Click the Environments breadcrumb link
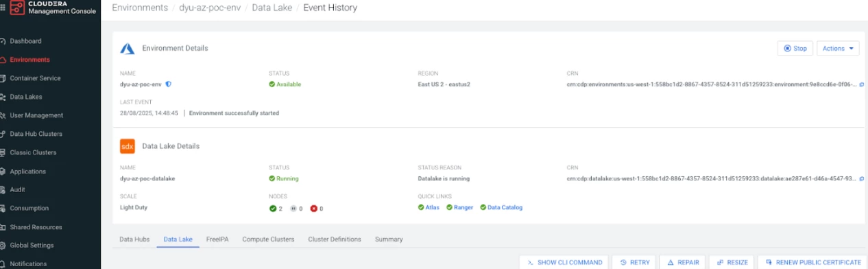Screen dimensions: 868x269 pos(140,8)
